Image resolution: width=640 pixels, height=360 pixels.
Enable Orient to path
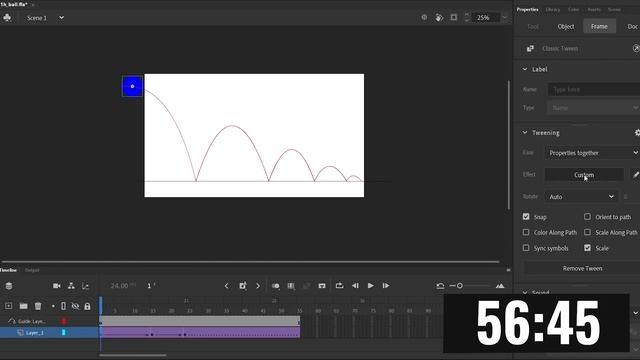[587, 217]
